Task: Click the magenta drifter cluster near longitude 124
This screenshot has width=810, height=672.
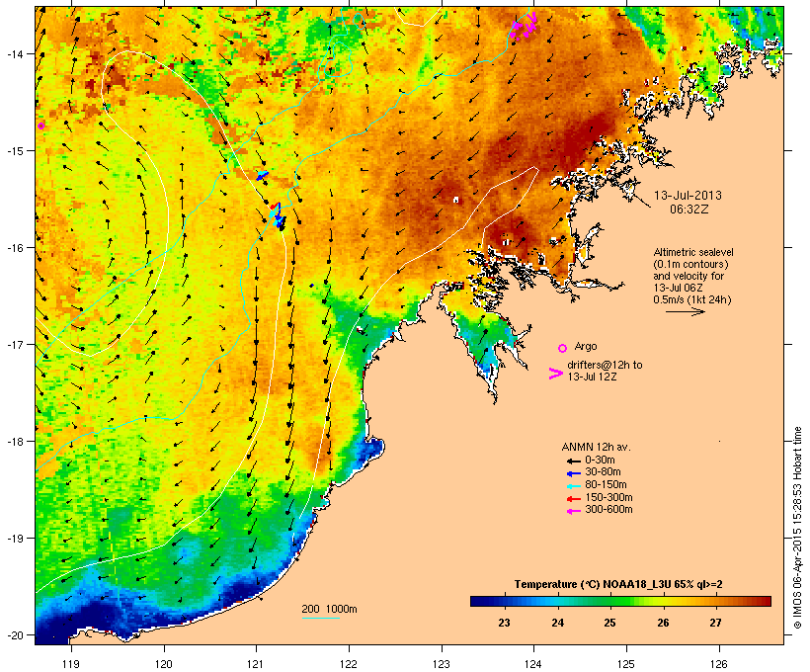Action: tap(524, 25)
